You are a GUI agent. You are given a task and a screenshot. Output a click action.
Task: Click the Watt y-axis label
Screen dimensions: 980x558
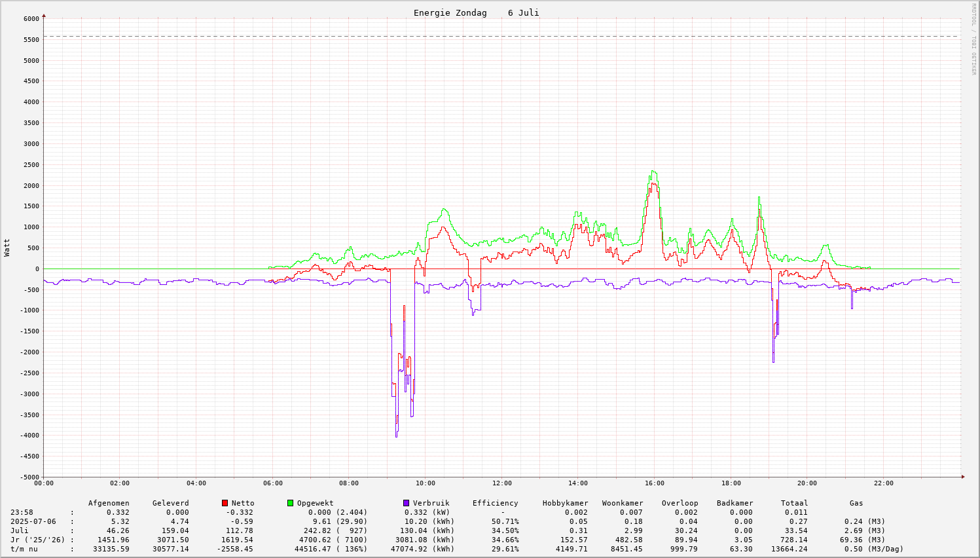(7, 248)
